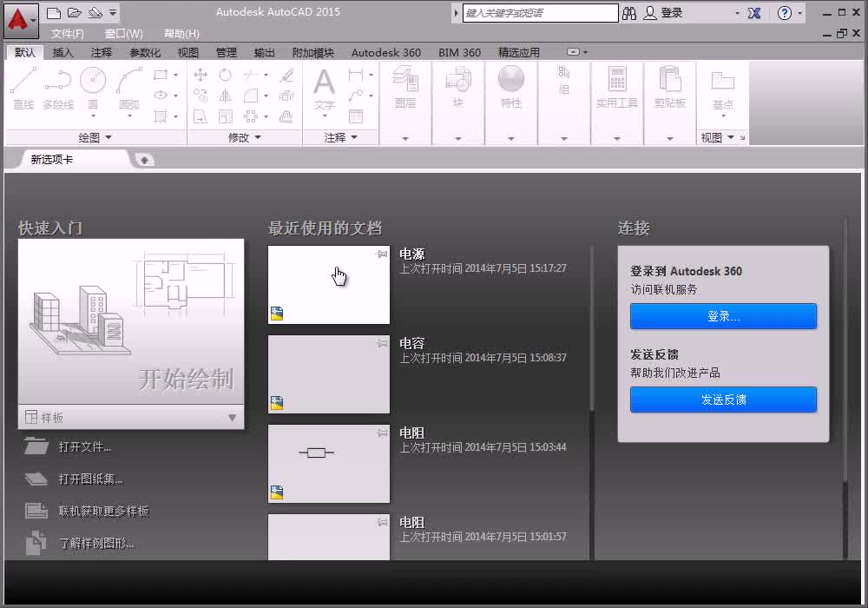The width and height of the screenshot is (868, 608).
Task: Expand the 视图 panel dropdown
Action: (x=718, y=137)
